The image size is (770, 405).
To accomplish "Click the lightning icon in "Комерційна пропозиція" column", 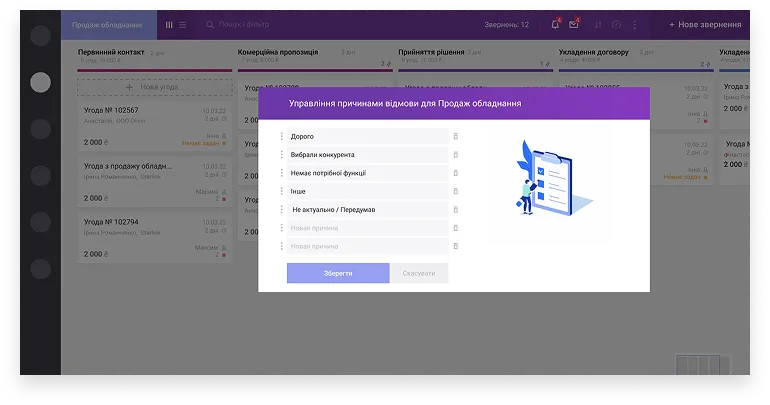I will (389, 64).
